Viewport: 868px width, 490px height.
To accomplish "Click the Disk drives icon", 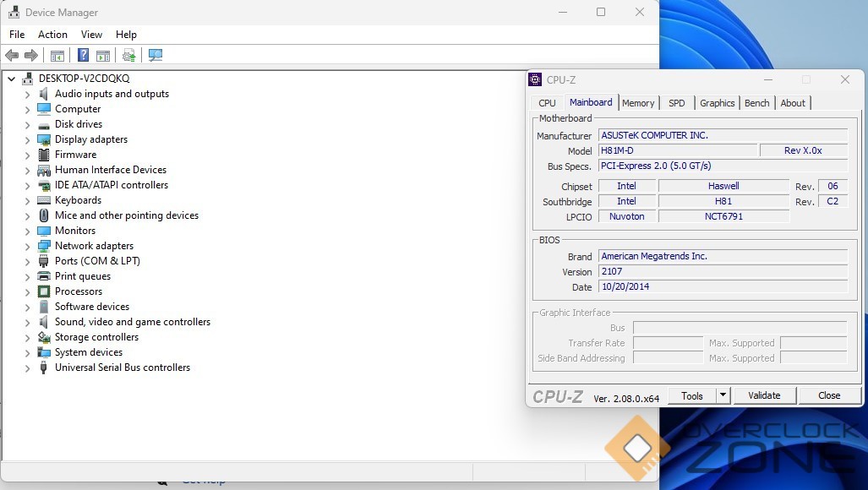I will pos(44,125).
